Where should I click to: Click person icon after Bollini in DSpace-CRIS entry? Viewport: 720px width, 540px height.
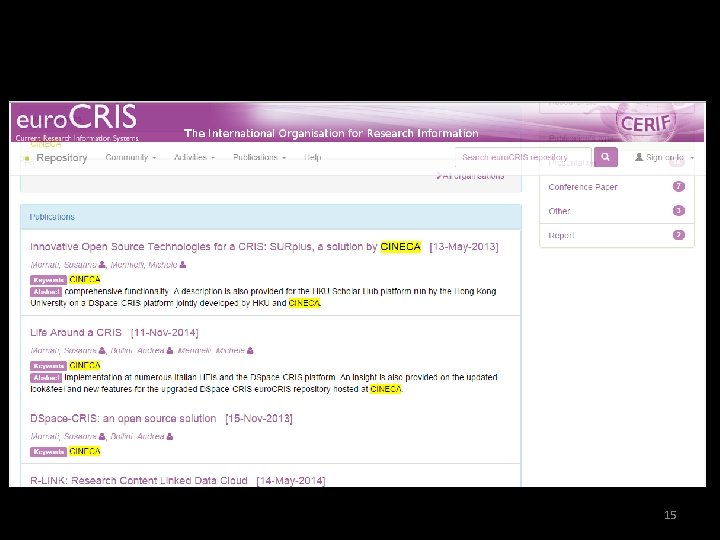tap(170, 436)
